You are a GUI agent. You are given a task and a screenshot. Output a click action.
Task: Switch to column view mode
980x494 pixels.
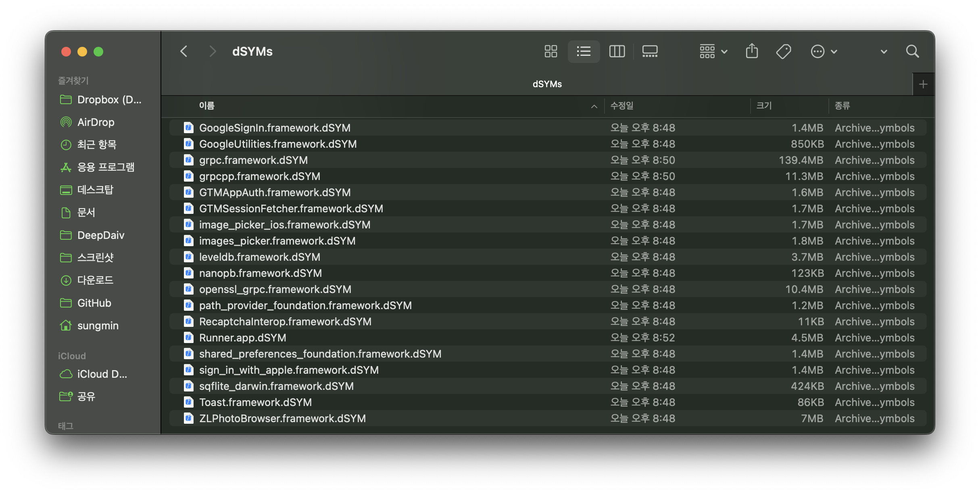(x=617, y=51)
